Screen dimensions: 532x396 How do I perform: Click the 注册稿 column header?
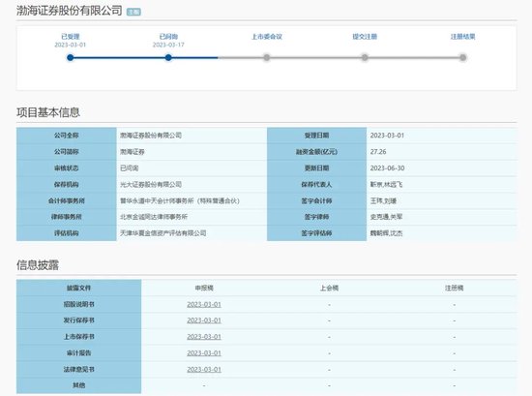click(x=454, y=288)
